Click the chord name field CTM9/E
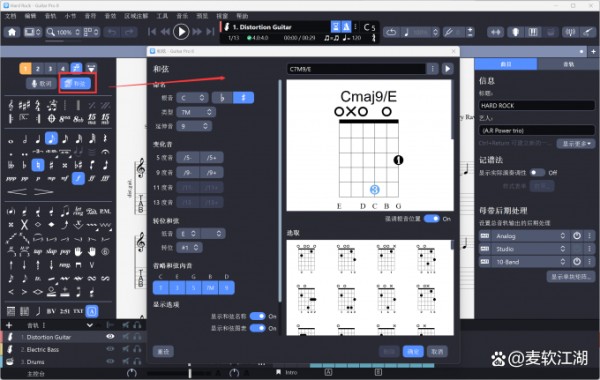 click(x=356, y=69)
